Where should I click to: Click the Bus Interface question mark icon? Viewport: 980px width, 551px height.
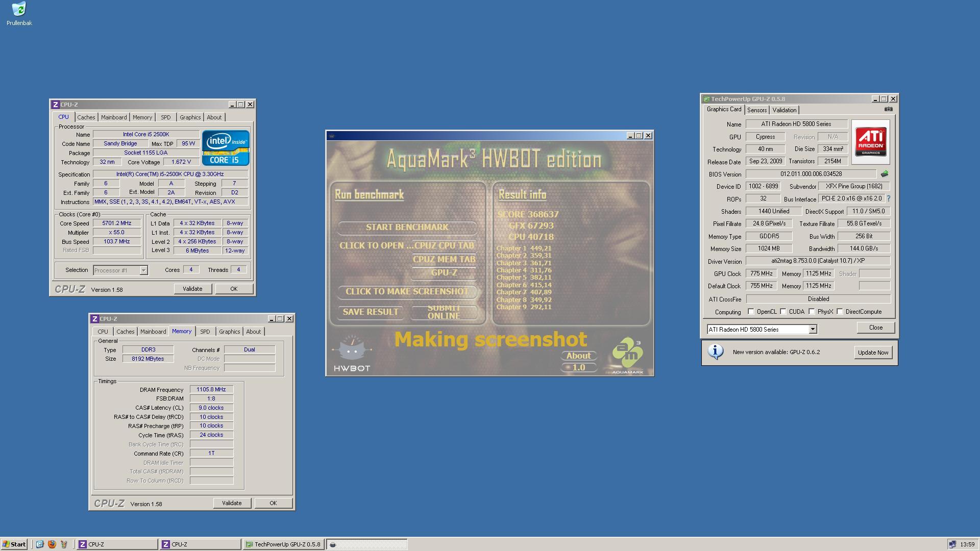[889, 198]
